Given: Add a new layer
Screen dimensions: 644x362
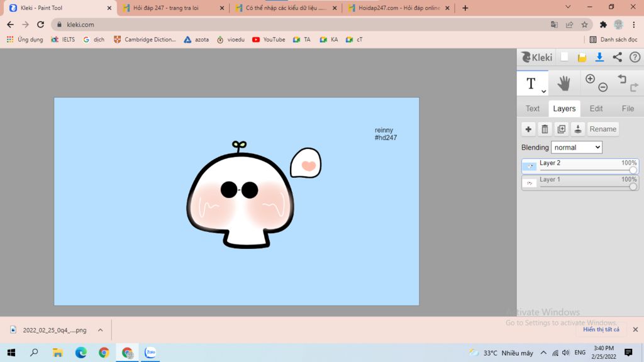Looking at the screenshot, I should 528,129.
